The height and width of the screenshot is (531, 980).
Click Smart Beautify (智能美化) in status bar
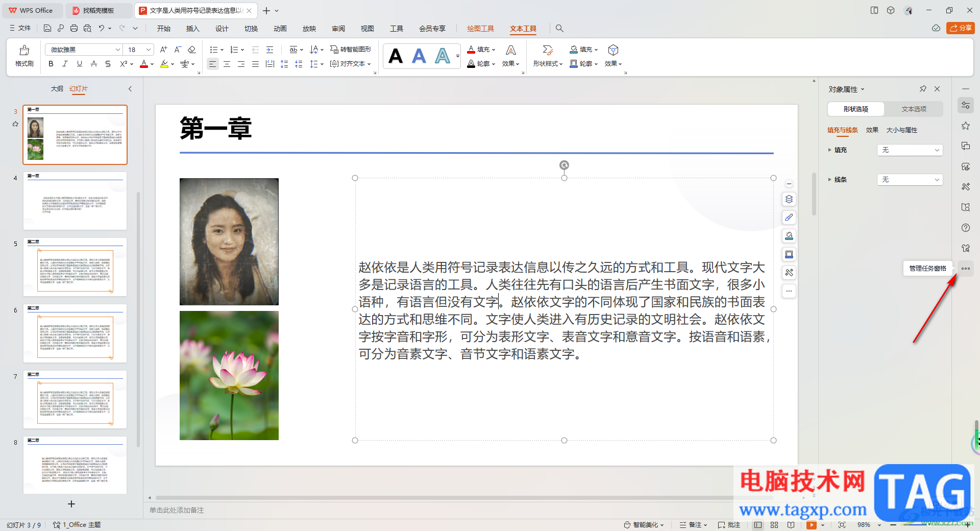(x=644, y=525)
